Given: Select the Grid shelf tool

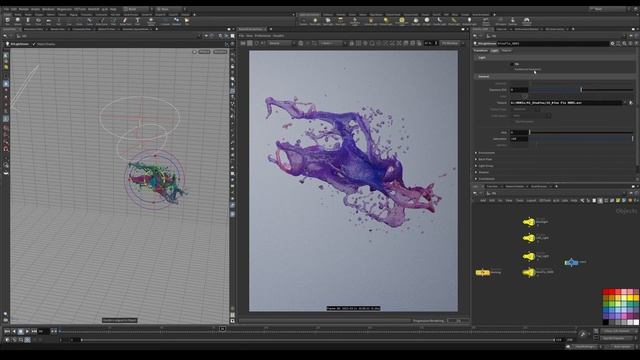Looking at the screenshot, I should point(48,21).
